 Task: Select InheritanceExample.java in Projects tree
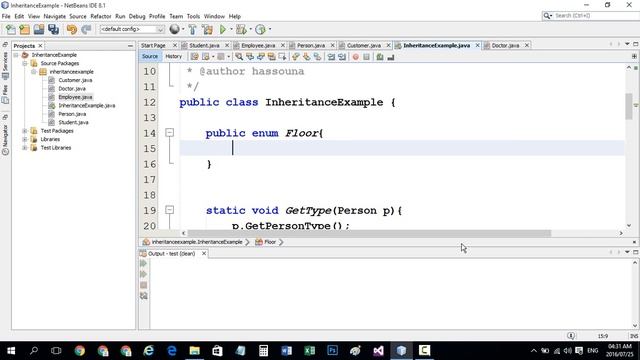87,105
